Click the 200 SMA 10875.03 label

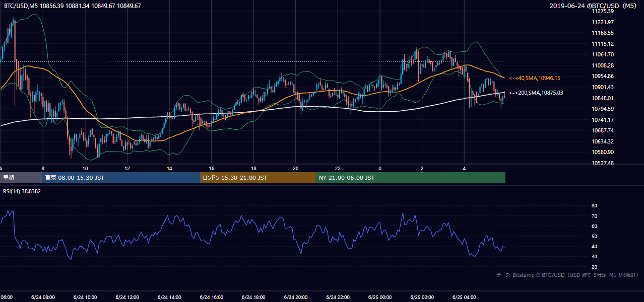[536, 93]
